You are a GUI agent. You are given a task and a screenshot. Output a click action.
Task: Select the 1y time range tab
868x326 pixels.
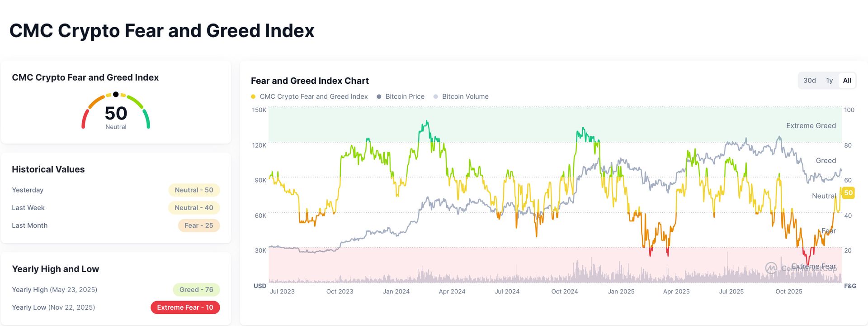point(829,81)
